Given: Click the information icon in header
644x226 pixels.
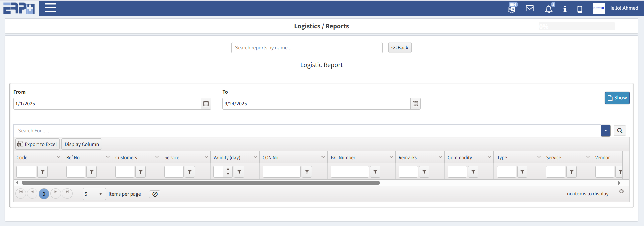Looking at the screenshot, I should 565,9.
